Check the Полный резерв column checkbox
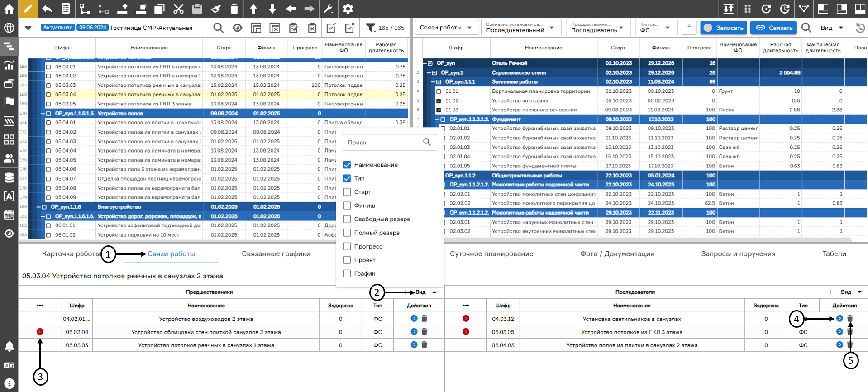Viewport: 868px width, 392px height. click(347, 233)
